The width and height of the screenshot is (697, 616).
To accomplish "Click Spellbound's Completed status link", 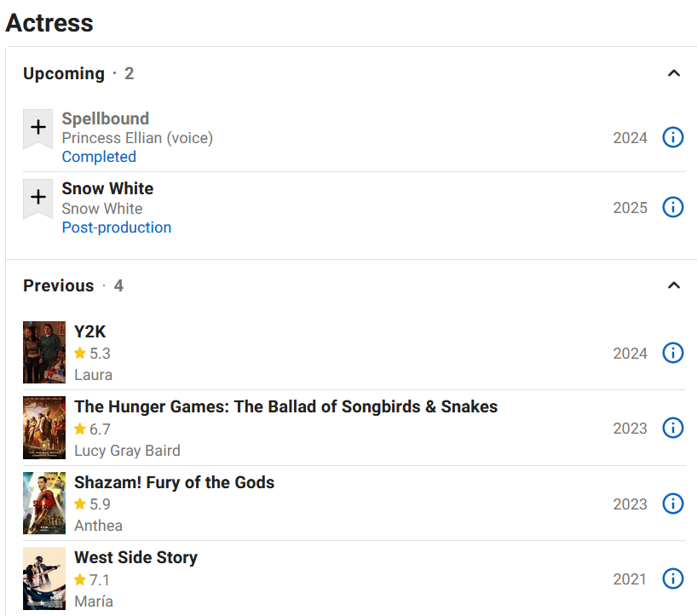I will (99, 157).
